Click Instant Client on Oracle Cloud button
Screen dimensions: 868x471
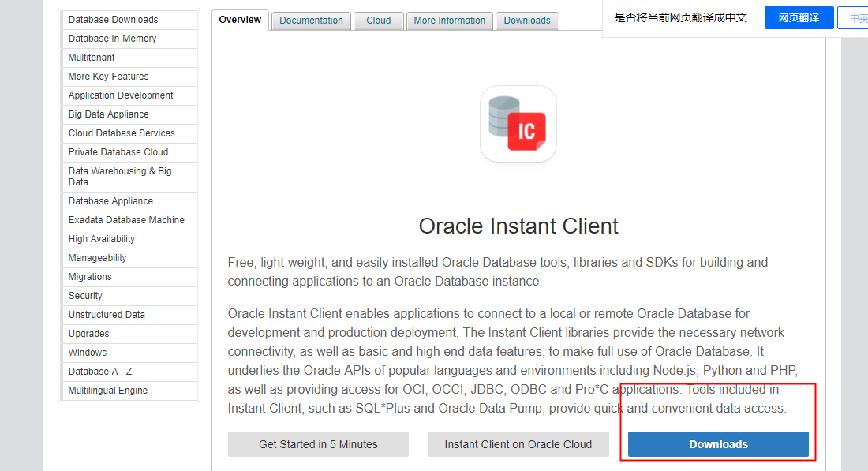518,444
